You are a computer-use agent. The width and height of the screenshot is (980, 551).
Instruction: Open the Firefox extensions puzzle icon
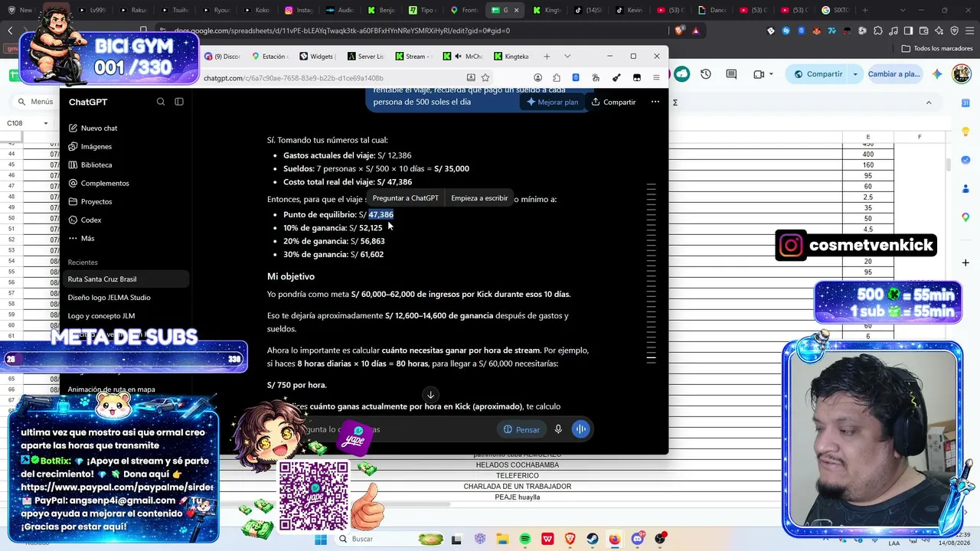pos(557,77)
